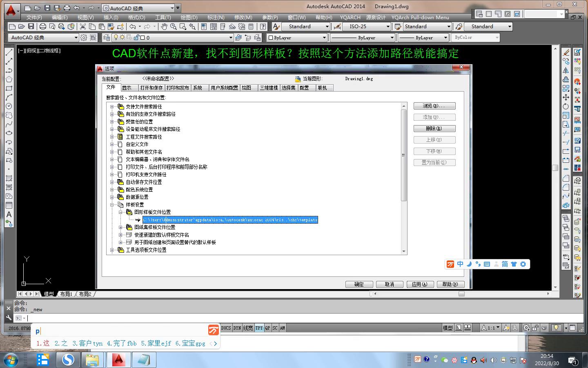Click the Pan hand icon
The width and height of the screenshot is (588, 368).
pyautogui.click(x=164, y=27)
